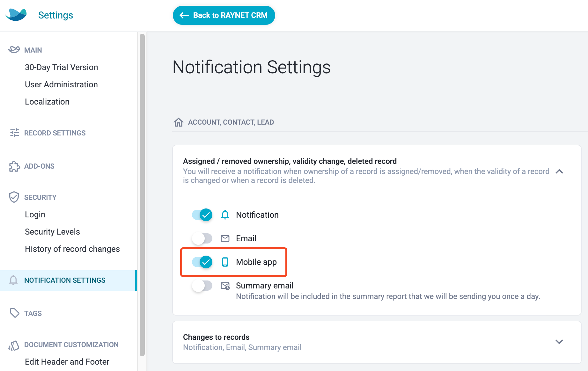Click the sidebar vertical scrollbar

pyautogui.click(x=142, y=194)
